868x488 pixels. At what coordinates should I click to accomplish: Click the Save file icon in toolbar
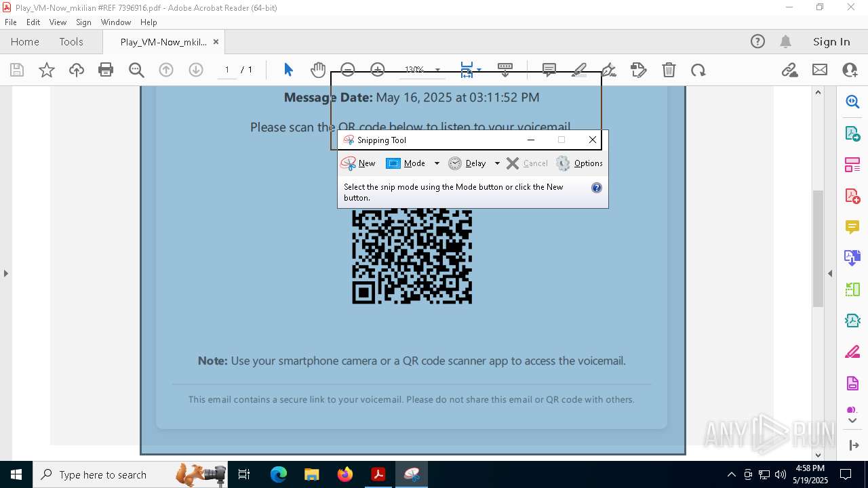tap(17, 70)
